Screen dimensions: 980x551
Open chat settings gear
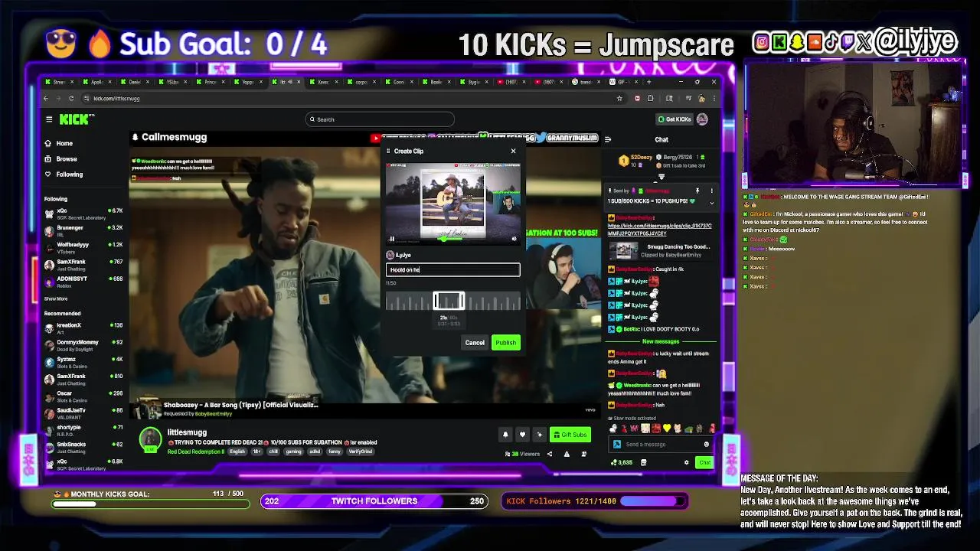tap(686, 462)
